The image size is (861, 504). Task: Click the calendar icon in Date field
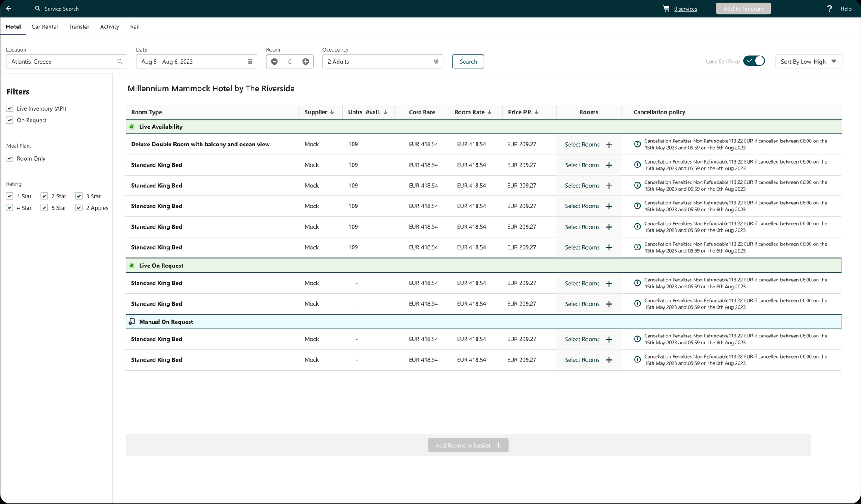[250, 62]
